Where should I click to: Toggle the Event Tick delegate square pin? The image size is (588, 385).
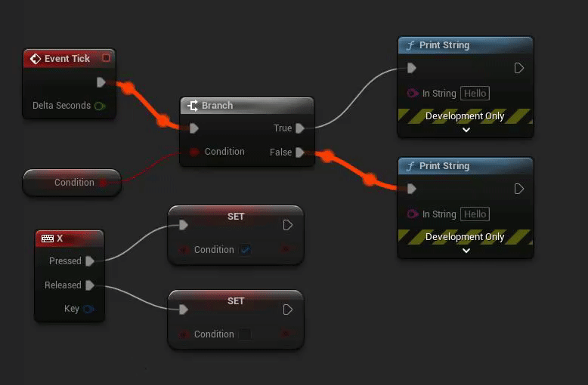coord(106,57)
